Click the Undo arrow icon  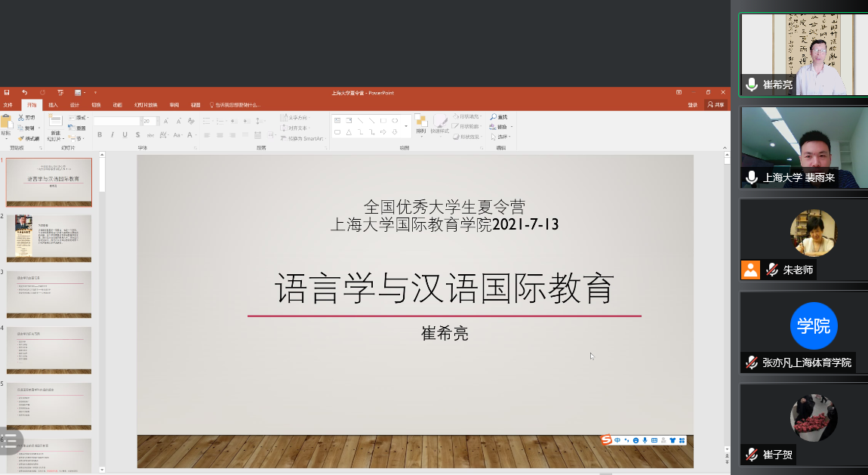[x=25, y=92]
